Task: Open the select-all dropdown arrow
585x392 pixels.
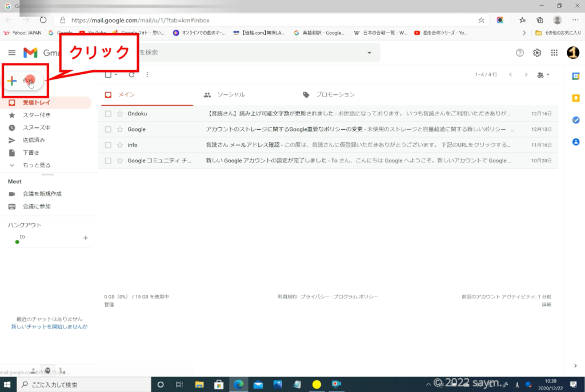Action: pyautogui.click(x=116, y=75)
